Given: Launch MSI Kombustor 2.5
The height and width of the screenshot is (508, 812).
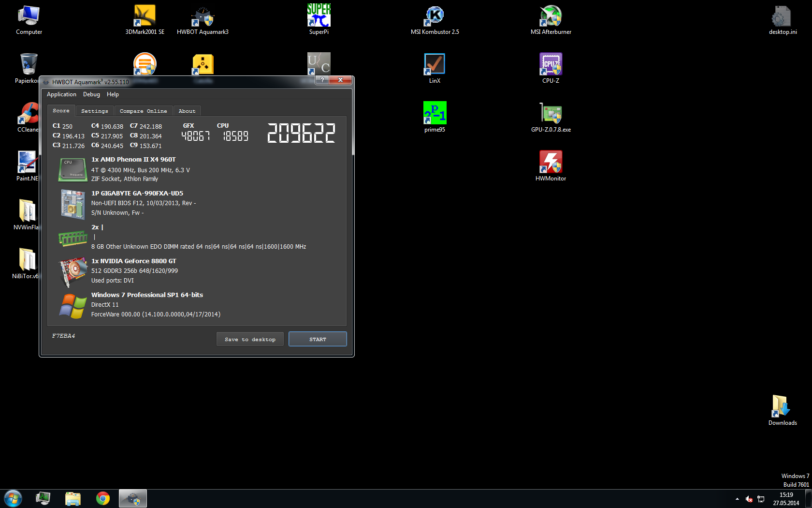Looking at the screenshot, I should 435,20.
